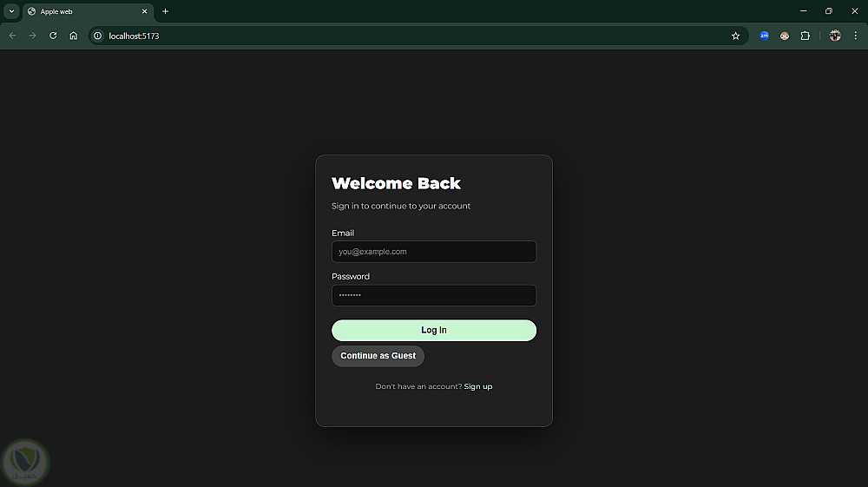Click Continue as Guest button
The width and height of the screenshot is (868, 487).
click(x=378, y=356)
